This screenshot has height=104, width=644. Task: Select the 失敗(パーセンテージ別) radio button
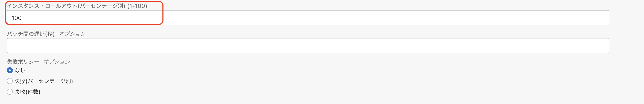pos(10,81)
